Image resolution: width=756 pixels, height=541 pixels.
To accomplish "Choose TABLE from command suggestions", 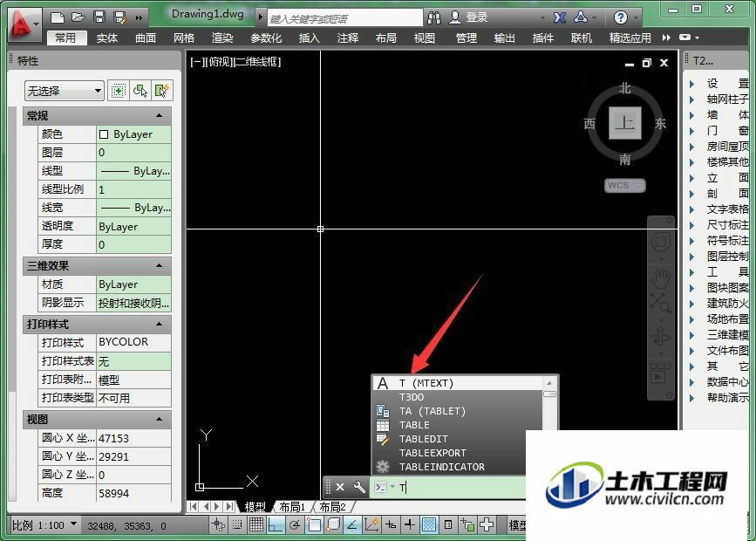I will click(458, 425).
